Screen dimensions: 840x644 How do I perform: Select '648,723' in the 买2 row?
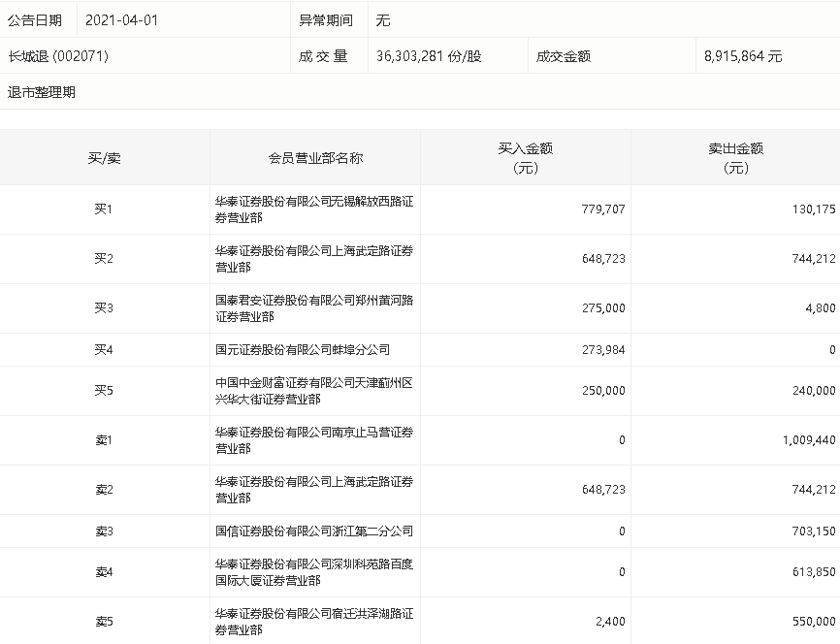pyautogui.click(x=603, y=259)
